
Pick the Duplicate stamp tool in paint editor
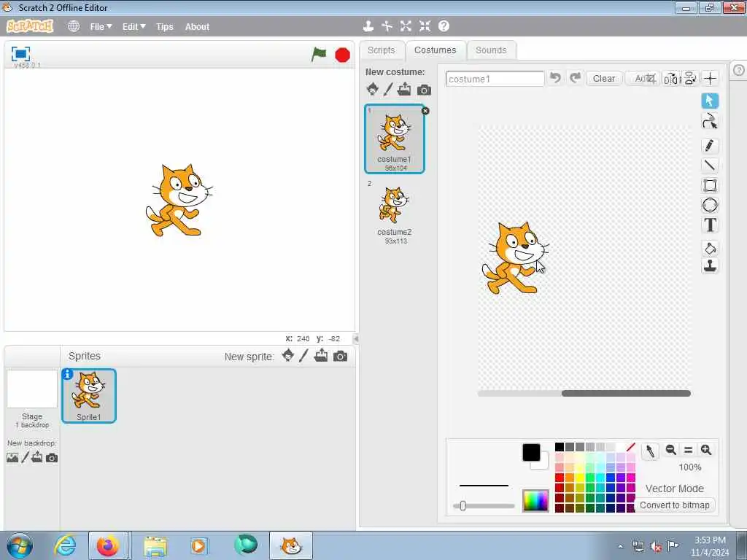710,266
